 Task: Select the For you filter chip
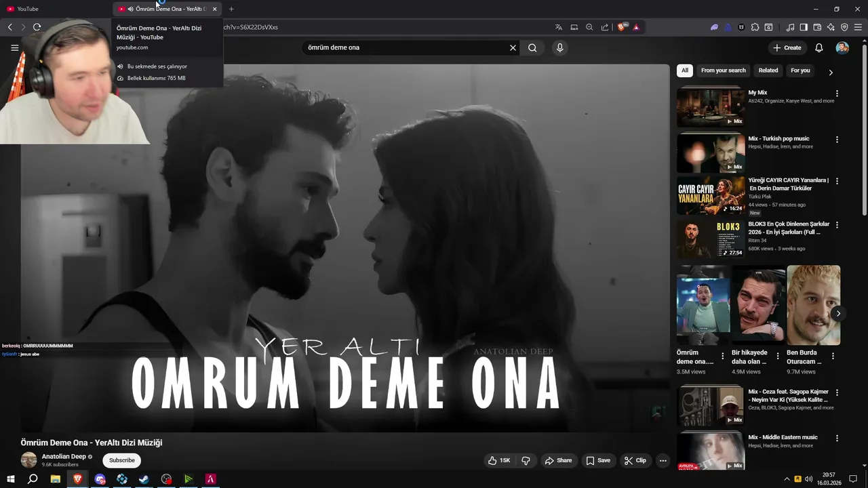click(x=800, y=70)
